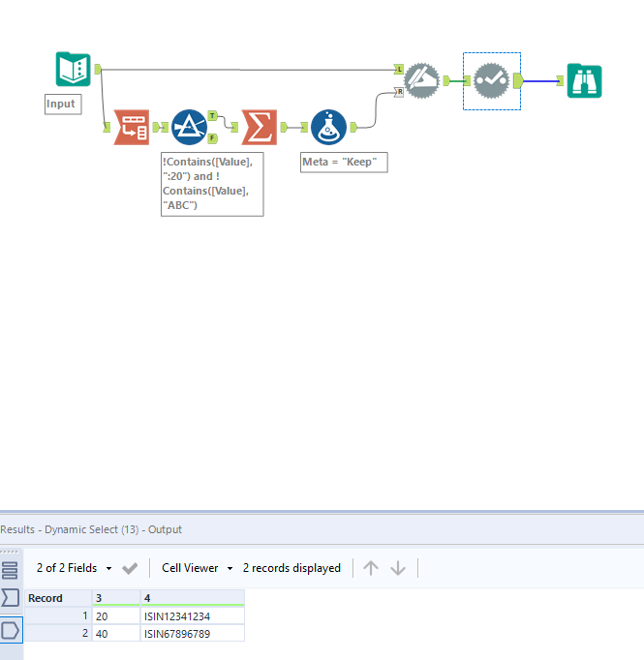The image size is (644, 660).
Task: Click the Filter tool's T output anchor
Action: [x=213, y=115]
